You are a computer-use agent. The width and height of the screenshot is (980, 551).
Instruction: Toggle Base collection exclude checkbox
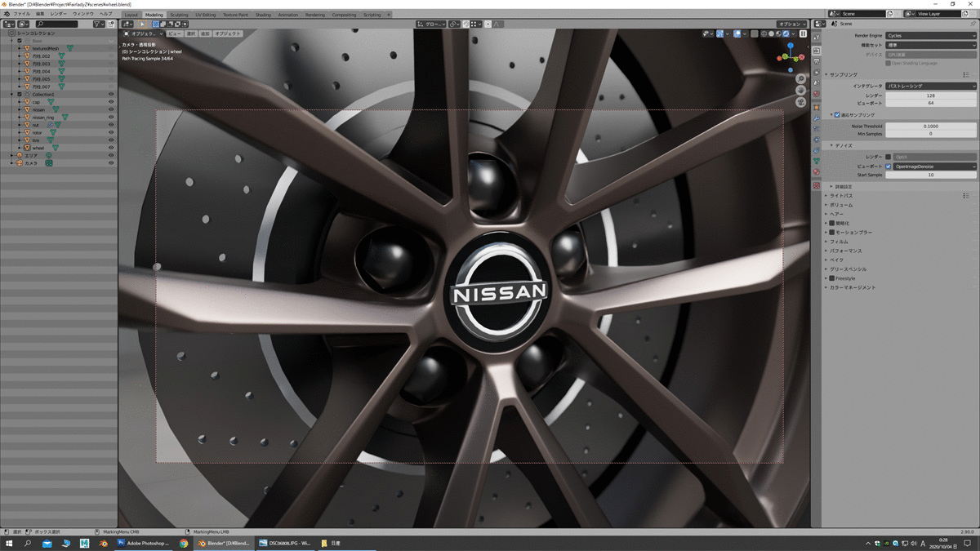coord(19,41)
